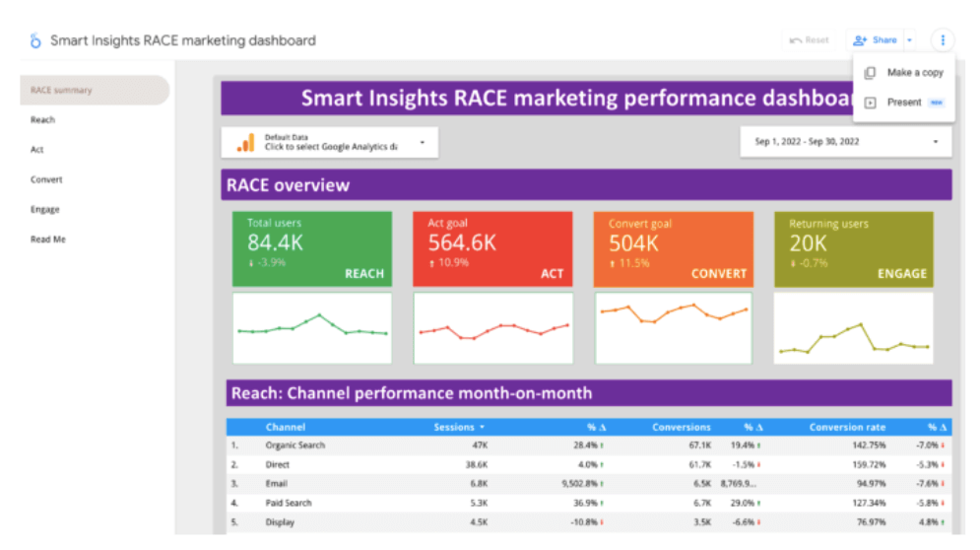Sort table by Sessions column arrow
The width and height of the screenshot is (980, 550).
click(482, 428)
